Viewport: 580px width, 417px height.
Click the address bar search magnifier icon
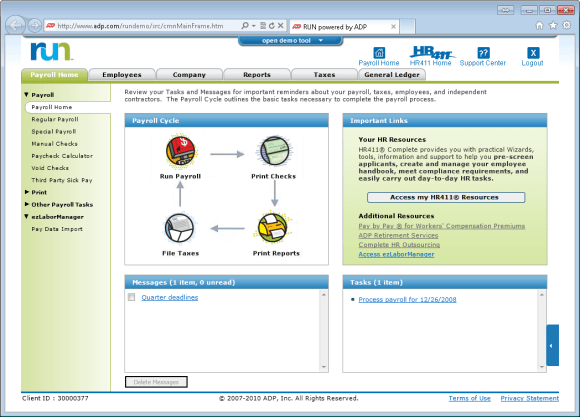click(x=245, y=26)
